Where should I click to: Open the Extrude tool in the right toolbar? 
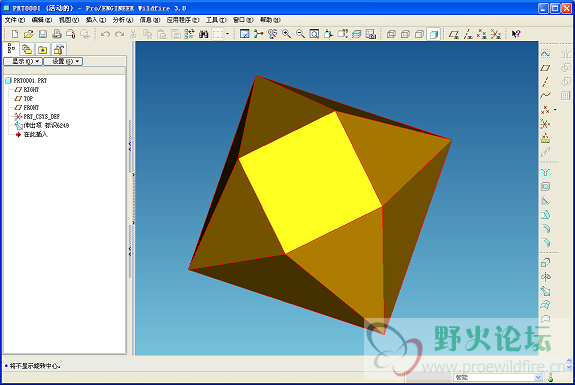(x=545, y=263)
